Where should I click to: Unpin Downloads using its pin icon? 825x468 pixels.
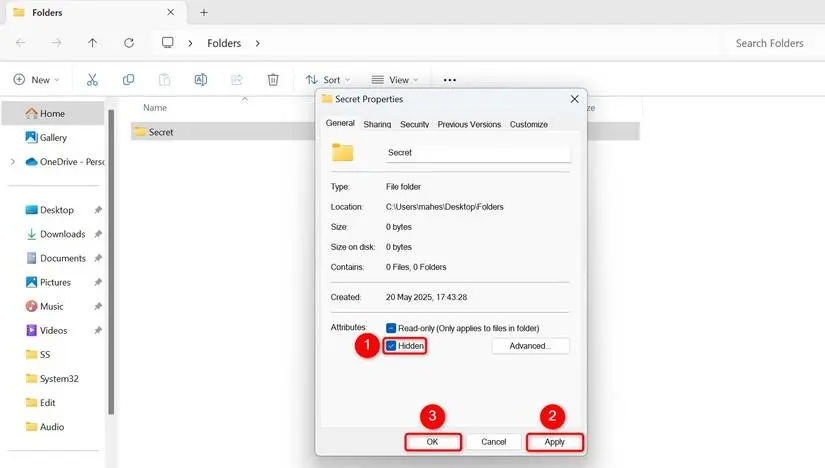click(98, 234)
